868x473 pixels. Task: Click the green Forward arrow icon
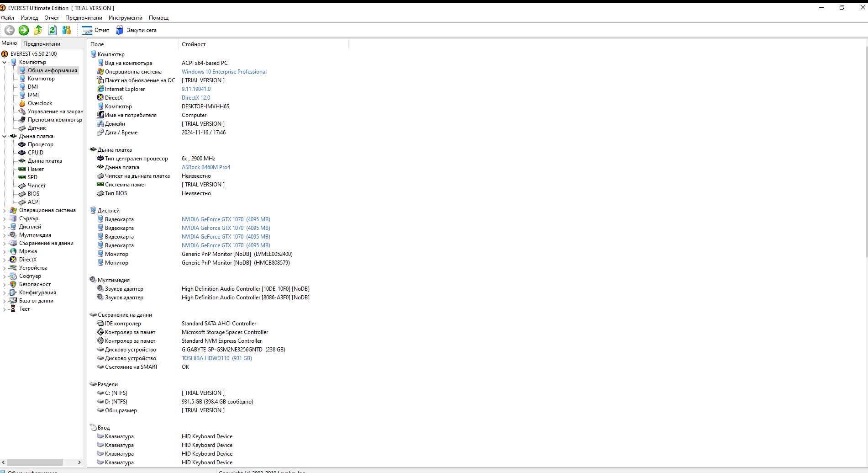click(x=24, y=30)
